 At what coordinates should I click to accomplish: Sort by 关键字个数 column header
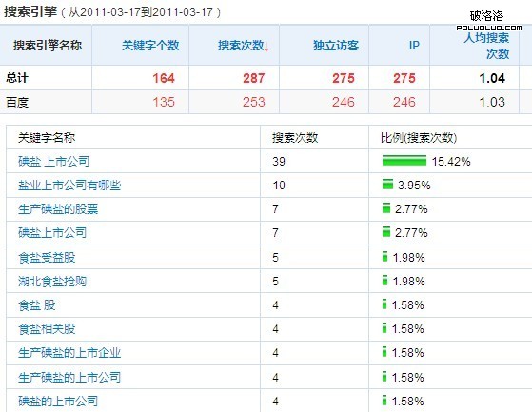coord(150,46)
